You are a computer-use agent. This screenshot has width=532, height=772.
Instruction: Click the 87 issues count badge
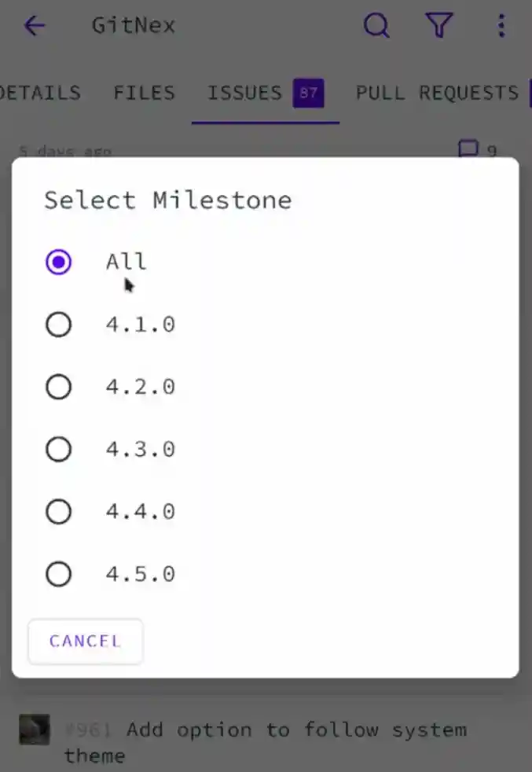309,94
